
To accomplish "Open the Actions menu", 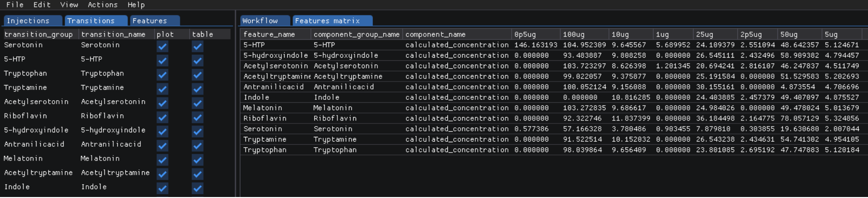I will [102, 5].
